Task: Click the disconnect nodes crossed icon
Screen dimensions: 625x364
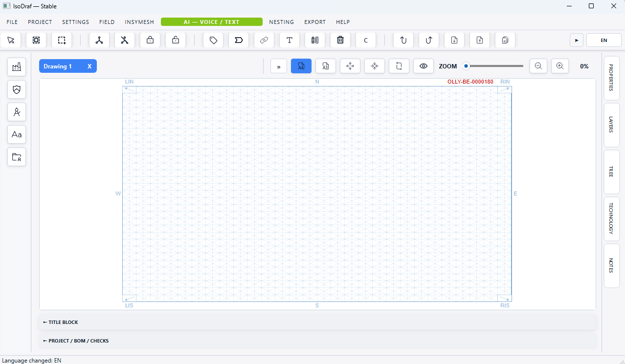Action: [125, 40]
